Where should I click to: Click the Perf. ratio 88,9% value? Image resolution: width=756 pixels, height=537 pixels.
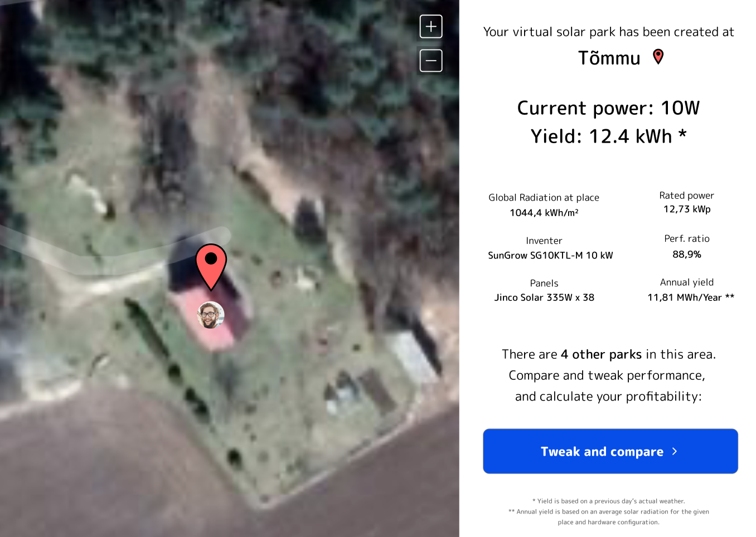coord(687,255)
